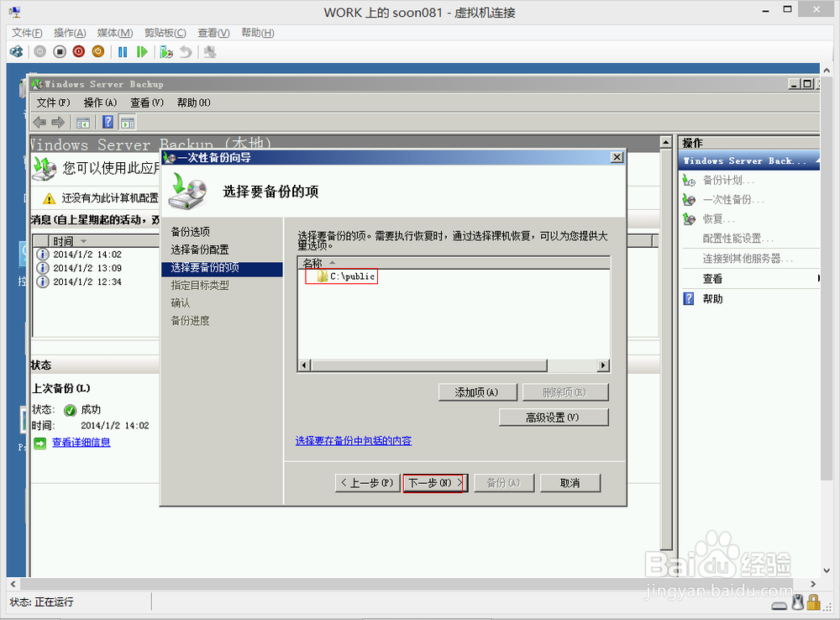Open 查看详细信息 link

[x=81, y=442]
